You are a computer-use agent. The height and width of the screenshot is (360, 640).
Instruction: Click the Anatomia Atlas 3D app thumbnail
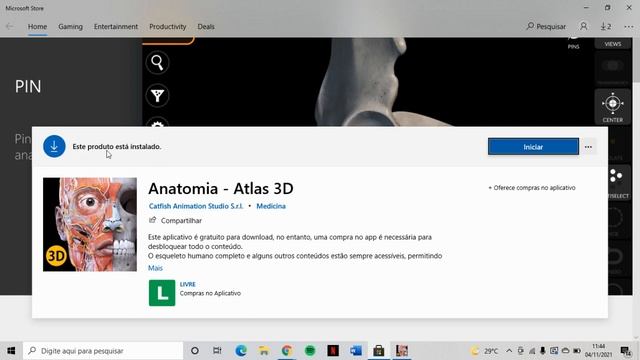point(90,224)
